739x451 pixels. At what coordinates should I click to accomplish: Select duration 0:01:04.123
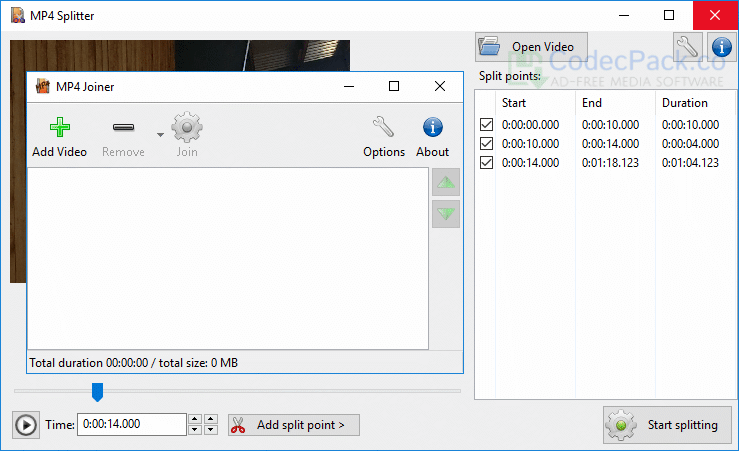(x=690, y=163)
